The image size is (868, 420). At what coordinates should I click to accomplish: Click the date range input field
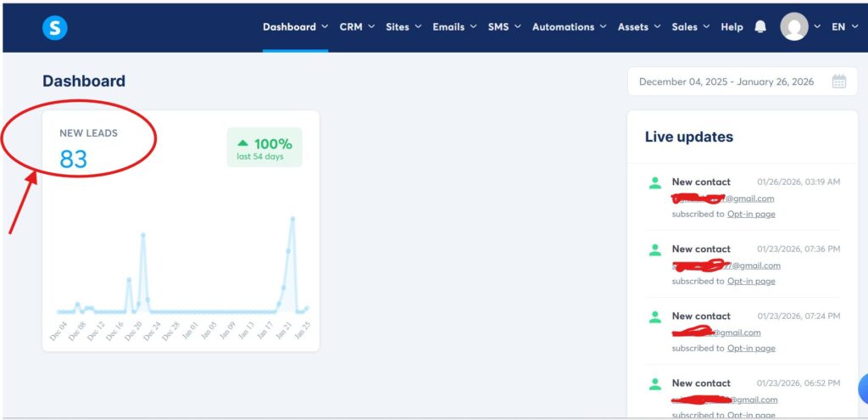click(726, 81)
